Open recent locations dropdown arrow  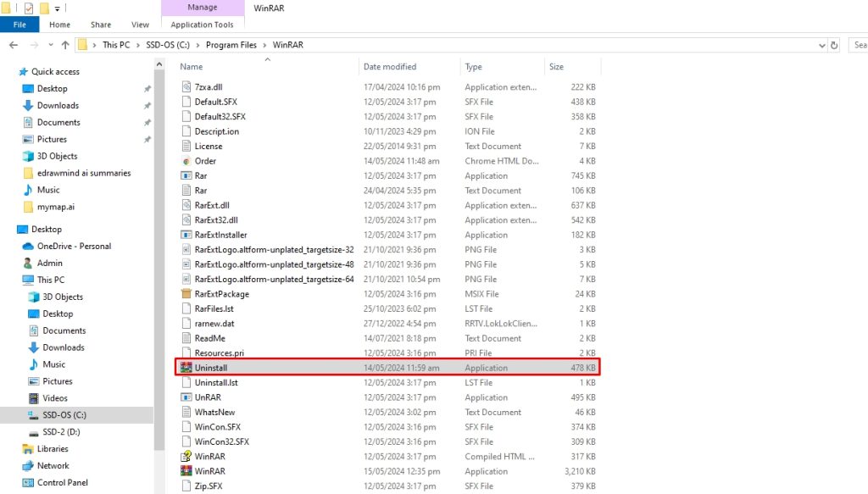50,45
